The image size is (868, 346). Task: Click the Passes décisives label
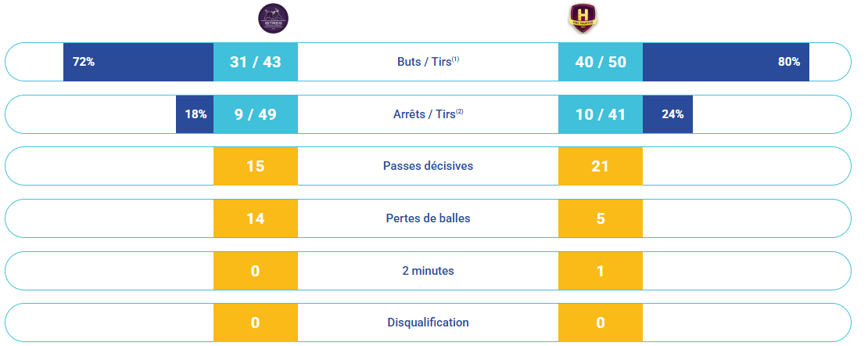(428, 166)
